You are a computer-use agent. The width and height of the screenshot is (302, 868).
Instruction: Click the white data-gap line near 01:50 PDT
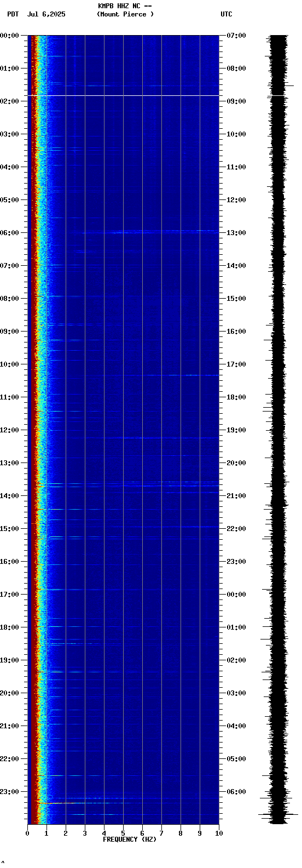pos(123,96)
